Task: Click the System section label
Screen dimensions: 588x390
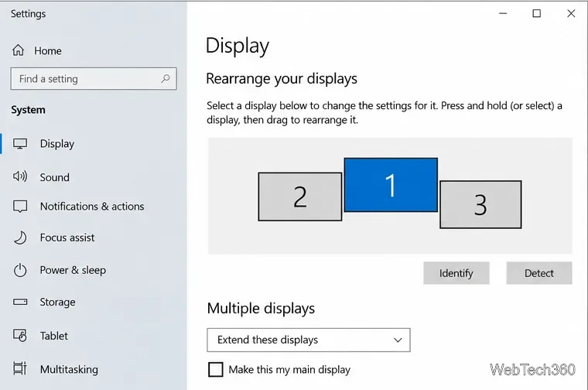Action: coord(28,110)
